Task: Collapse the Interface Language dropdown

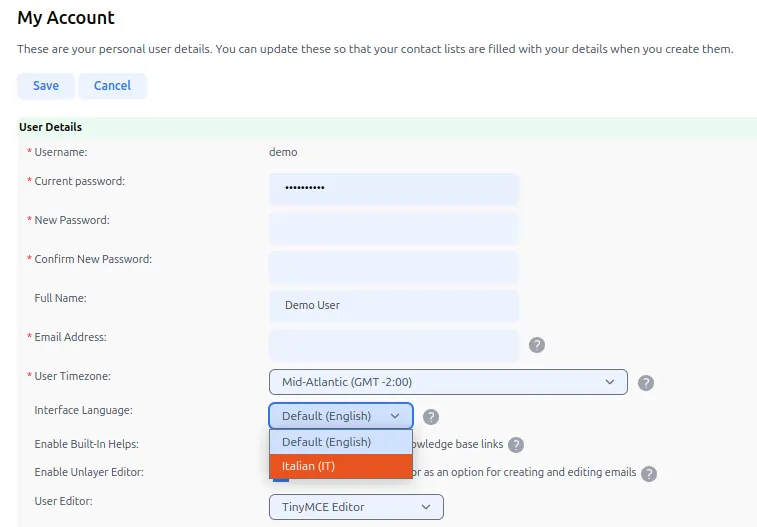Action: (x=340, y=416)
